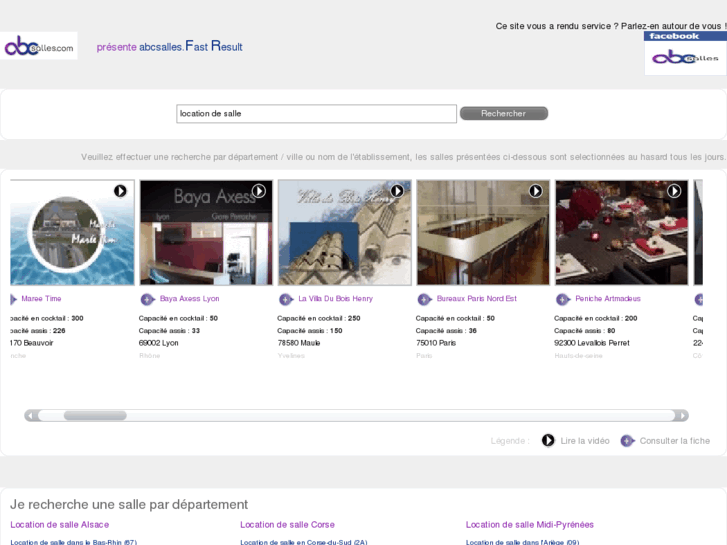Play the Bureaux Paris Nord Est video
The height and width of the screenshot is (545, 727).
point(536,191)
